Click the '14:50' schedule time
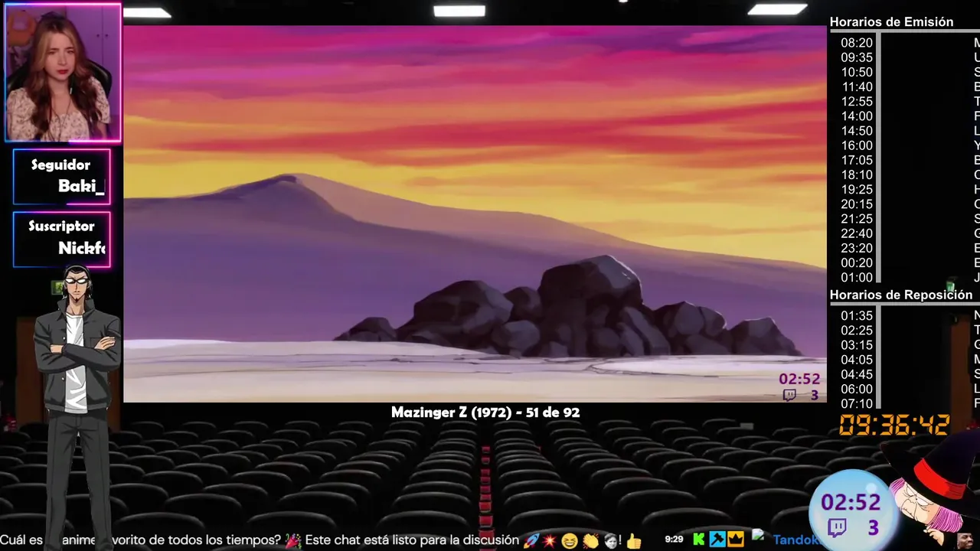 pyautogui.click(x=857, y=131)
